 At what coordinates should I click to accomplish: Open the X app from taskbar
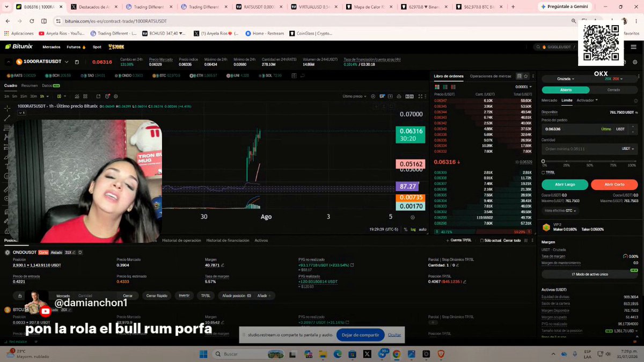[x=367, y=354]
